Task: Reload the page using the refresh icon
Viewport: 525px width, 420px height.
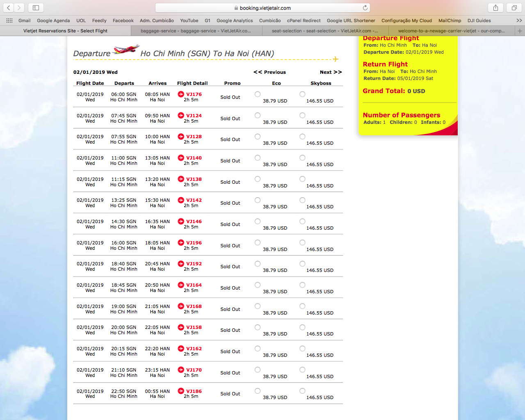Action: [x=365, y=8]
